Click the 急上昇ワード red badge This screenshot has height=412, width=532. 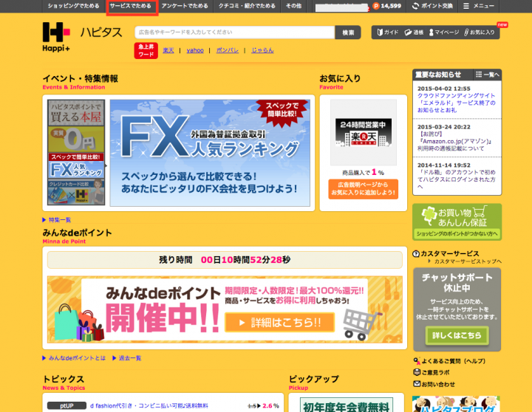coord(146,50)
